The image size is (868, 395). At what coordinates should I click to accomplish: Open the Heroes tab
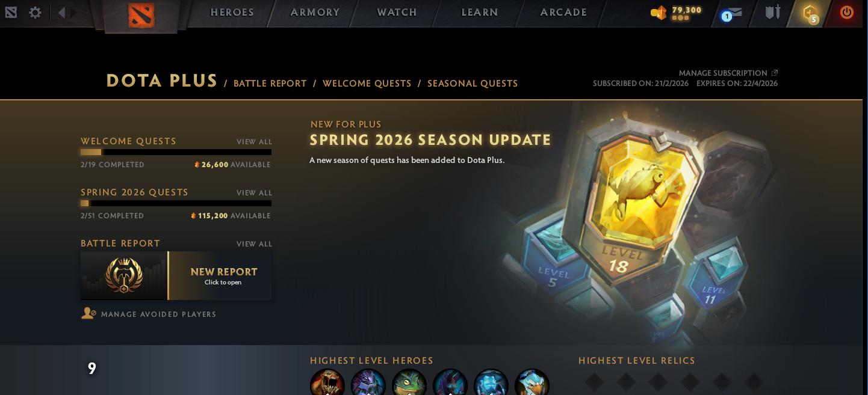point(232,12)
